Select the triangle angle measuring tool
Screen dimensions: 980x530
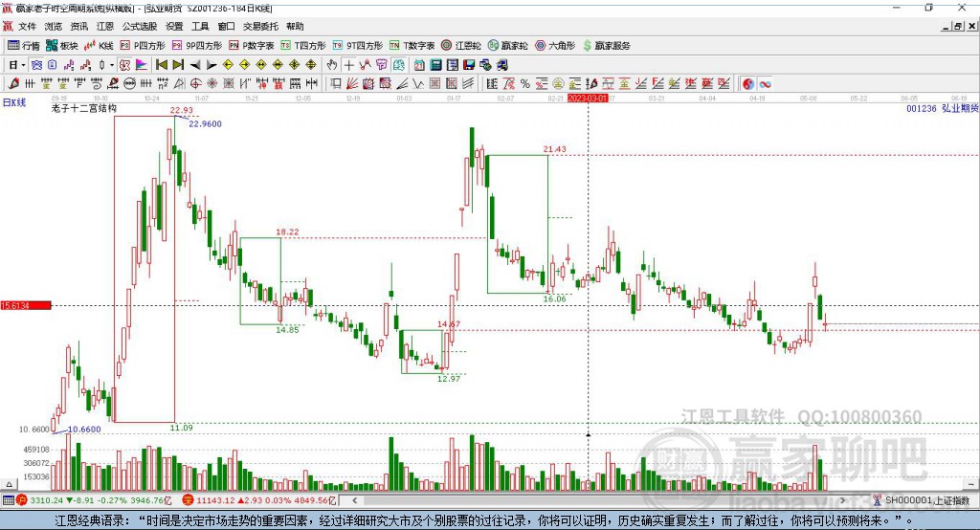(x=179, y=83)
